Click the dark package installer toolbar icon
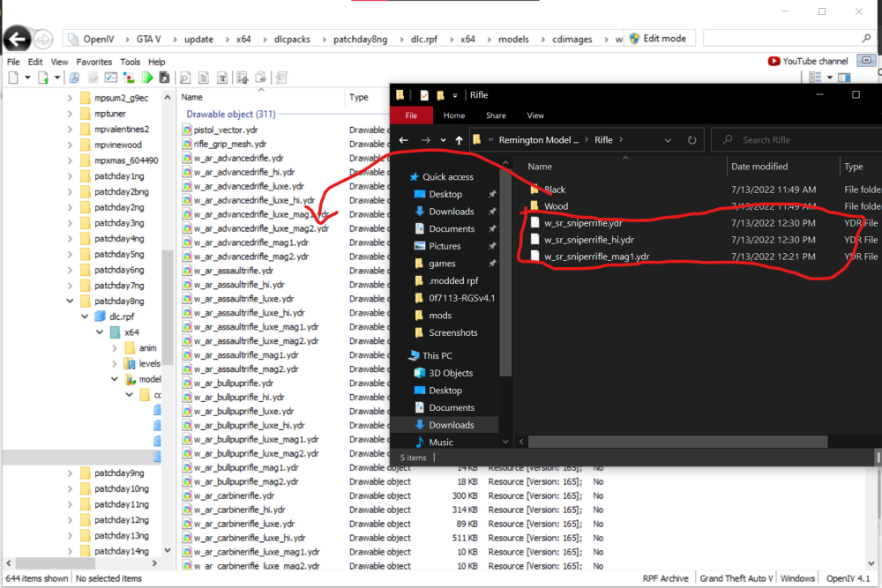 (164, 78)
